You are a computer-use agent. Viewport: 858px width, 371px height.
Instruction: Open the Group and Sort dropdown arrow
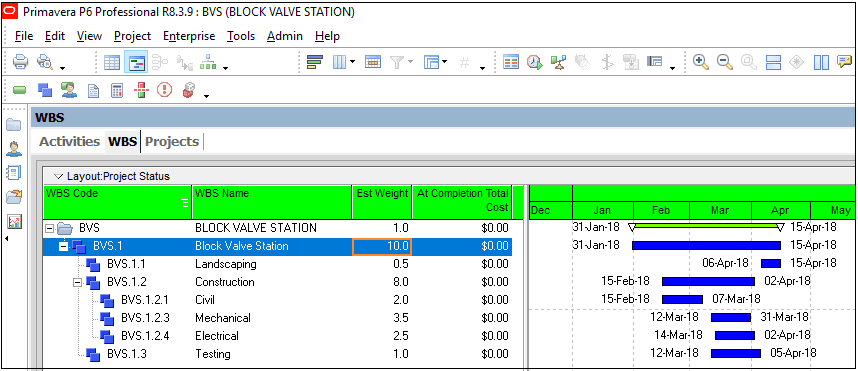[x=445, y=61]
